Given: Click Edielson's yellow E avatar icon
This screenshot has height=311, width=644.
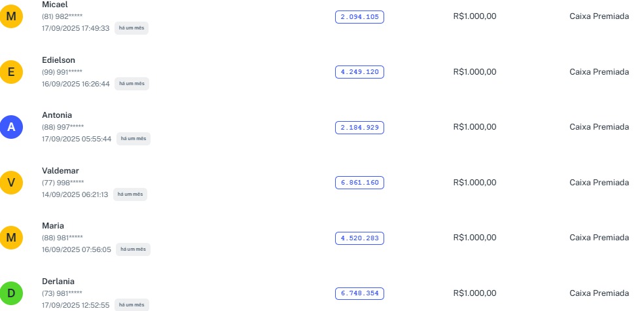Looking at the screenshot, I should [11, 71].
